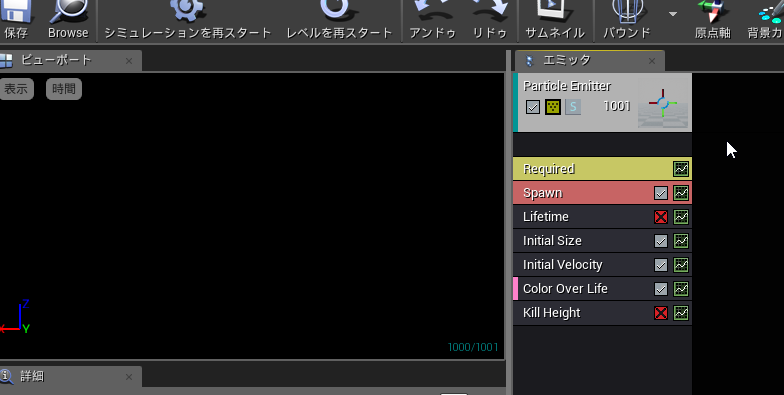Screen dimensions: 784x395
Task: Select the Initial Velocity module
Action: (602, 265)
